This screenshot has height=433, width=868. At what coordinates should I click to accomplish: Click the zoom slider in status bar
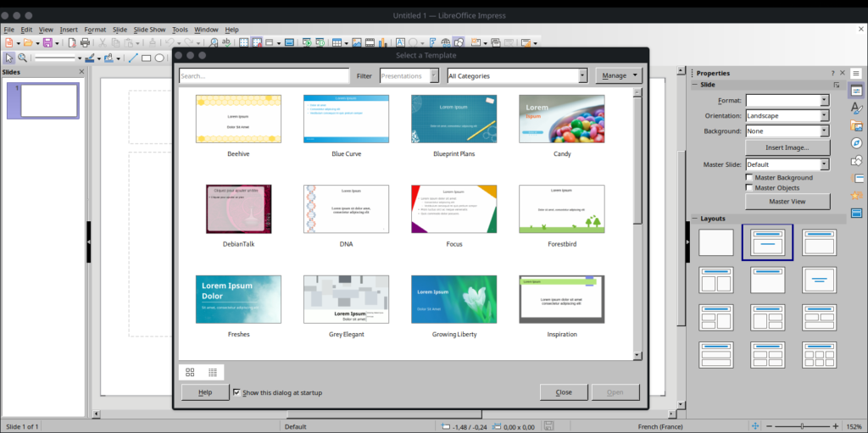(802, 425)
